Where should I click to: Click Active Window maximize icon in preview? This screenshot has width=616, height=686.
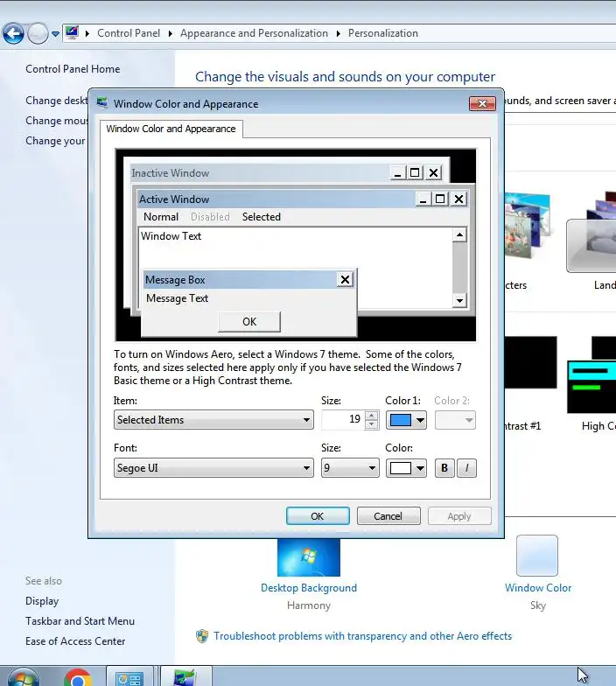click(440, 199)
